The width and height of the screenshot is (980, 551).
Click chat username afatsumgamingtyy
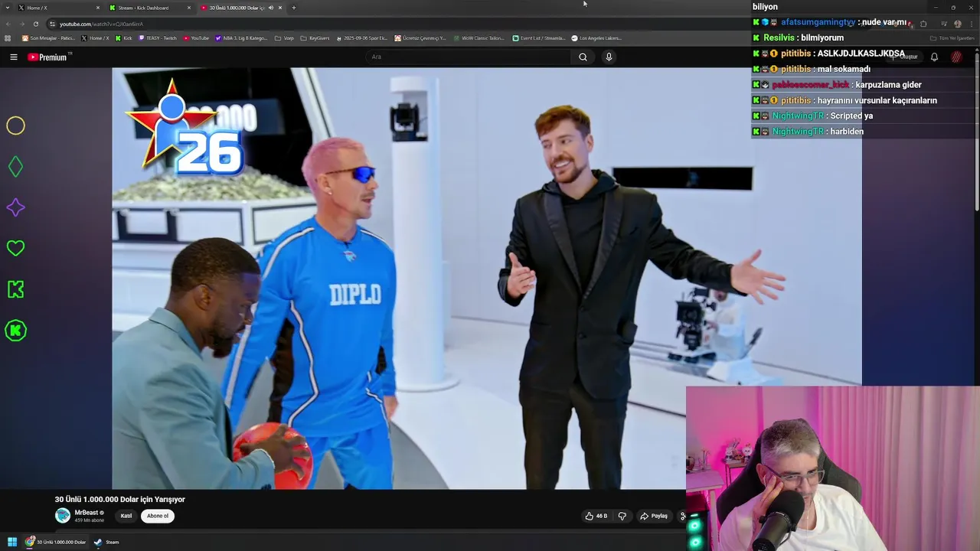click(x=818, y=22)
